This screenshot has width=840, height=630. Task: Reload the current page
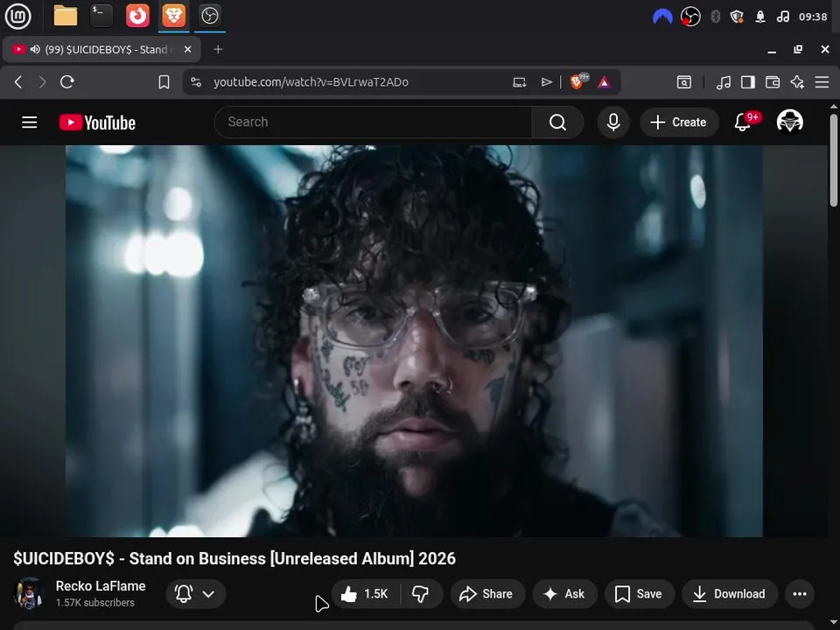click(67, 82)
